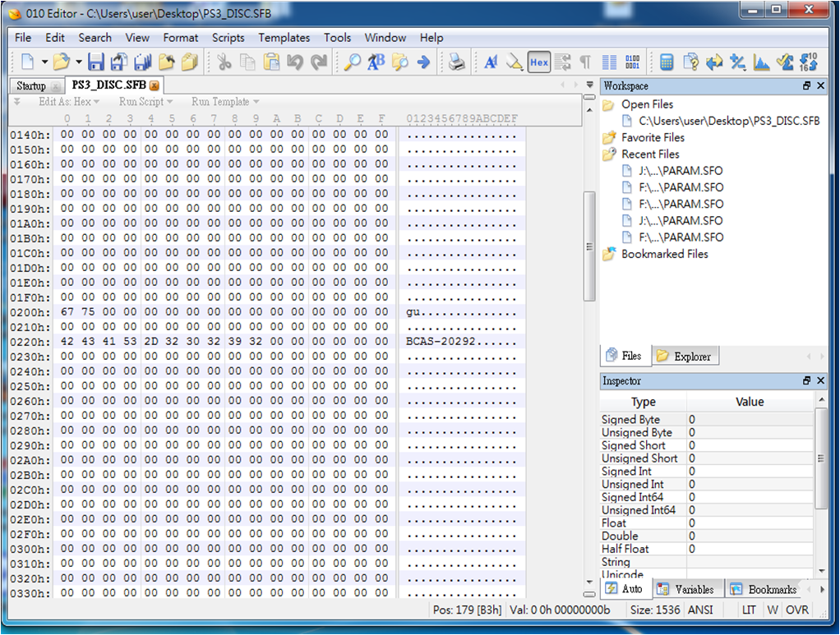Viewport: 840px width, 635px height.
Task: Click the Compare Files icon
Action: pos(690,62)
